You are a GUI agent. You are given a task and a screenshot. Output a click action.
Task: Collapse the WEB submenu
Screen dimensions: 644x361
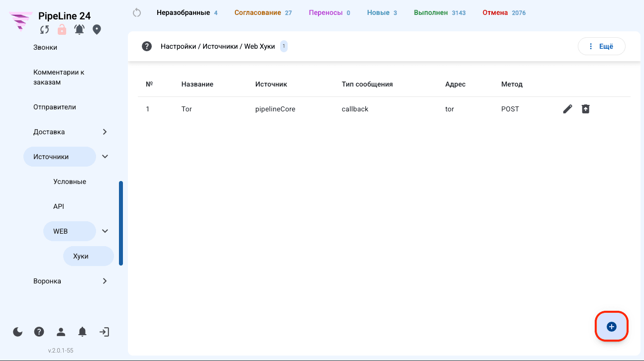(x=105, y=231)
